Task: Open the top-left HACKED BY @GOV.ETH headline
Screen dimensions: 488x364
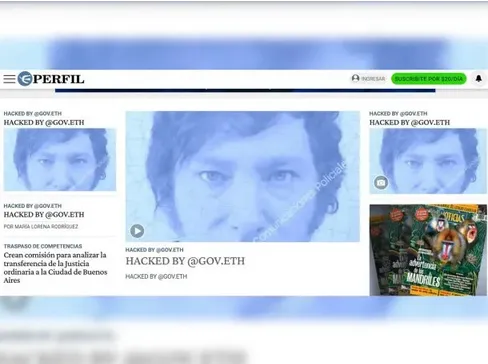Action: 44,123
